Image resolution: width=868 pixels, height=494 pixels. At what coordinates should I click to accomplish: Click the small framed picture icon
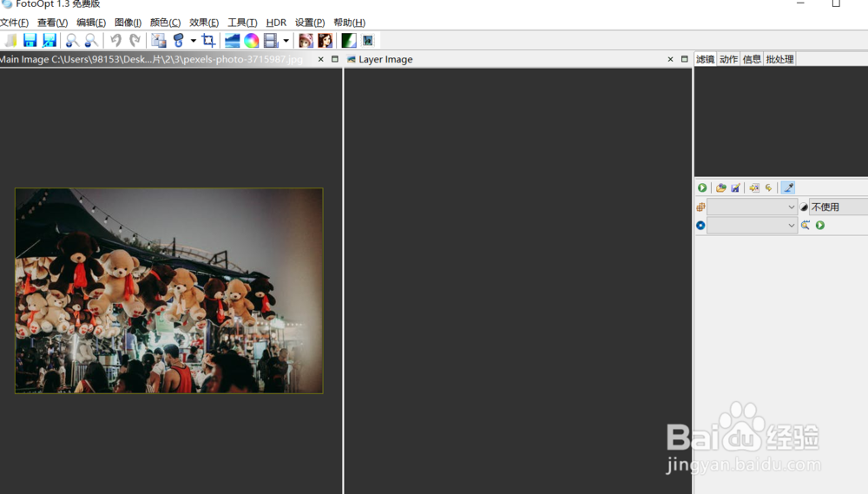[x=367, y=41]
